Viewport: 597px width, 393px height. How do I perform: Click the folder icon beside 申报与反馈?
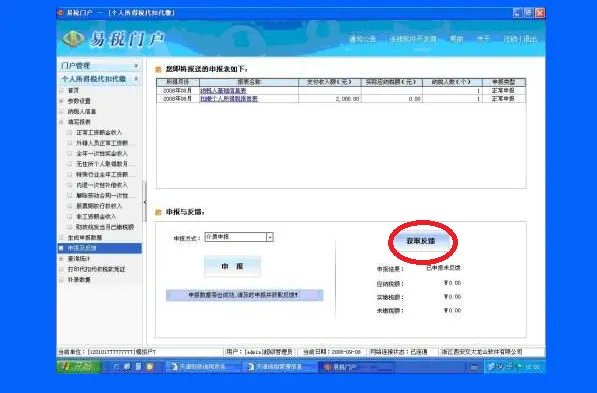158,212
